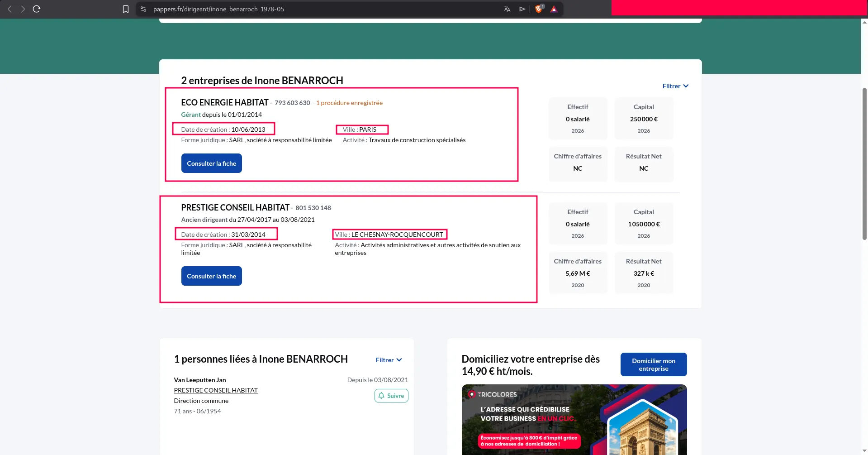868x455 pixels.
Task: Click Consulter la fiche for ECO ENERGIE HABITAT
Action: (x=211, y=163)
